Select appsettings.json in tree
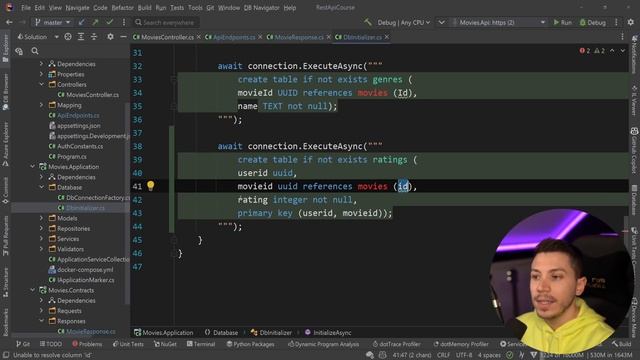This screenshot has height=360, width=640. click(x=75, y=126)
